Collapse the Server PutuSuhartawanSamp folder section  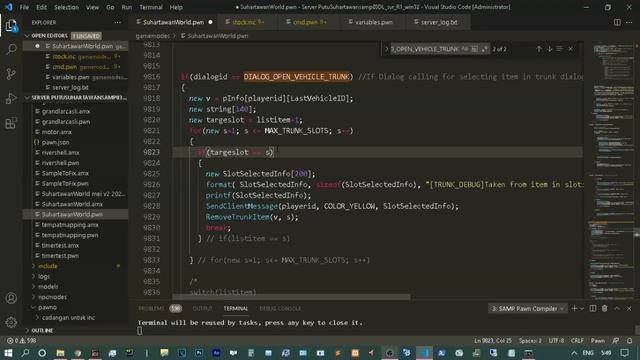point(76,98)
